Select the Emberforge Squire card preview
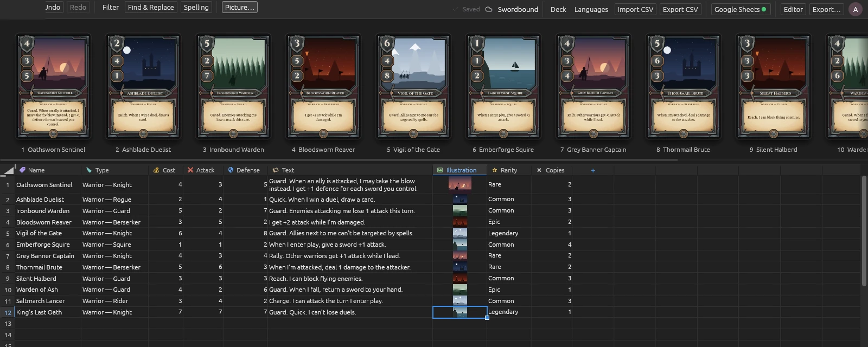 pos(503,87)
